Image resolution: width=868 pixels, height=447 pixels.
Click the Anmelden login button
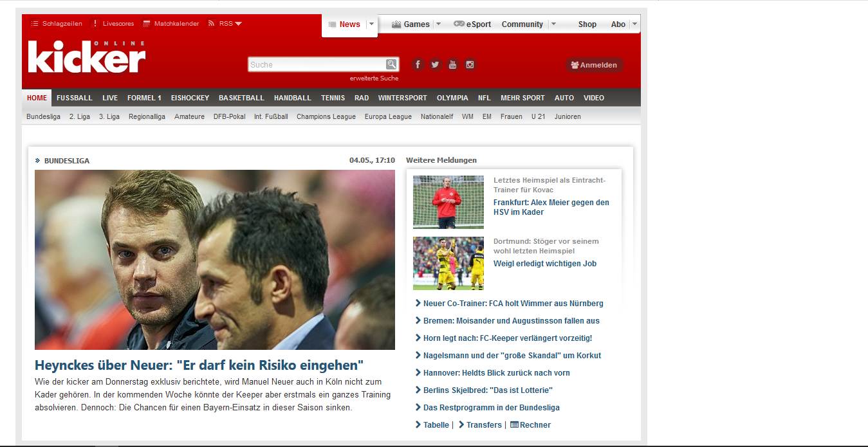click(594, 65)
